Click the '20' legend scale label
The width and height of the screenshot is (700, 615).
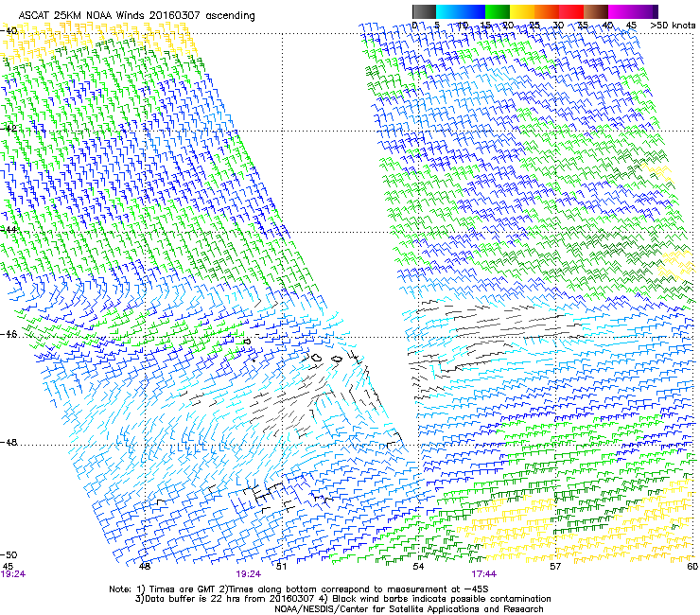click(509, 25)
